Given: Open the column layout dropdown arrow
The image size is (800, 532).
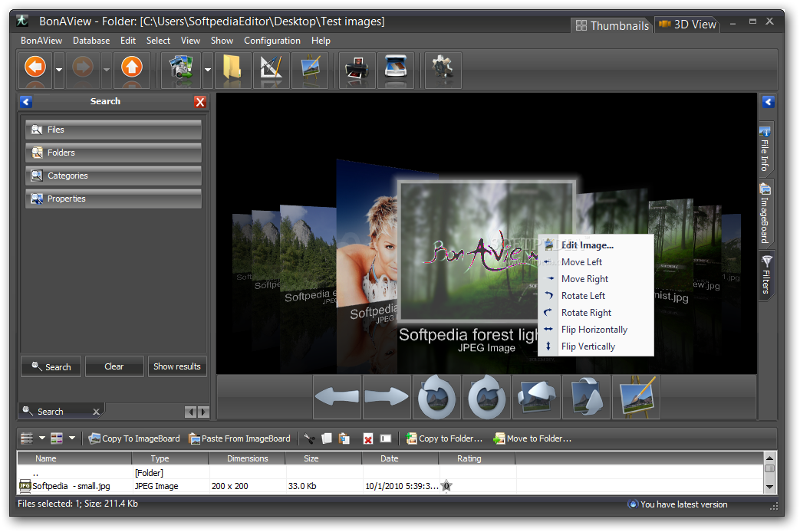Looking at the screenshot, I should tap(72, 438).
